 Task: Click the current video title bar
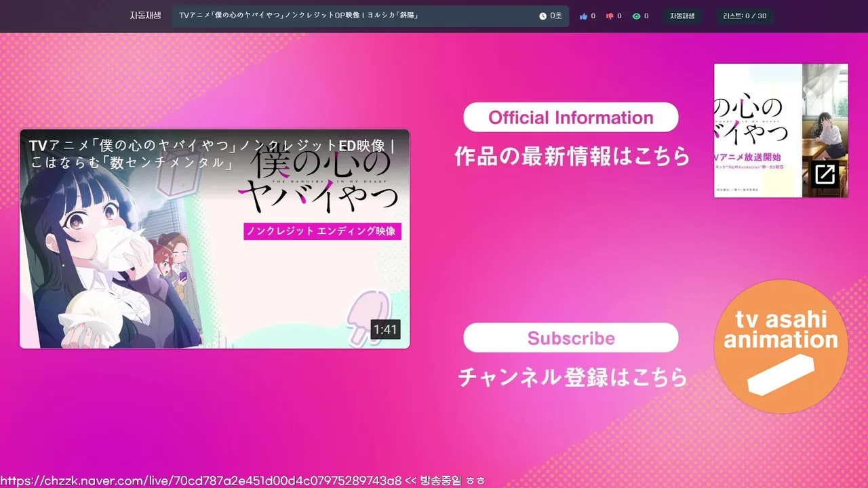(370, 16)
